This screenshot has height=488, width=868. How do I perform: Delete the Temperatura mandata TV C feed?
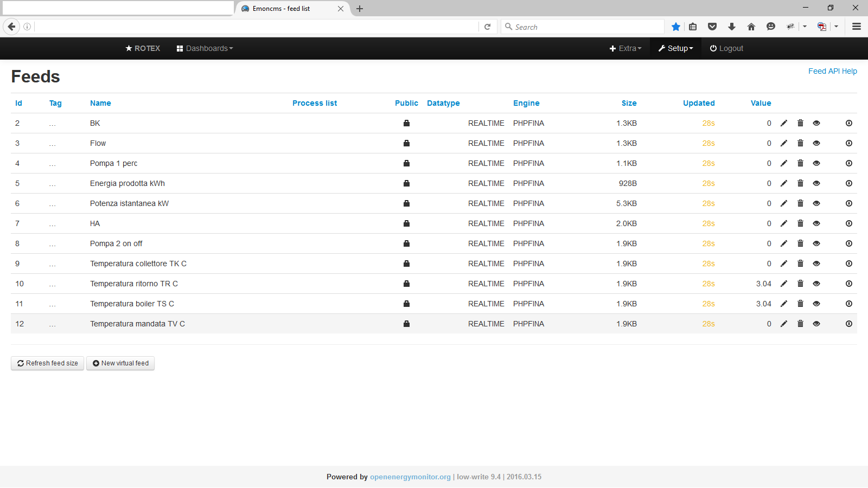(800, 324)
